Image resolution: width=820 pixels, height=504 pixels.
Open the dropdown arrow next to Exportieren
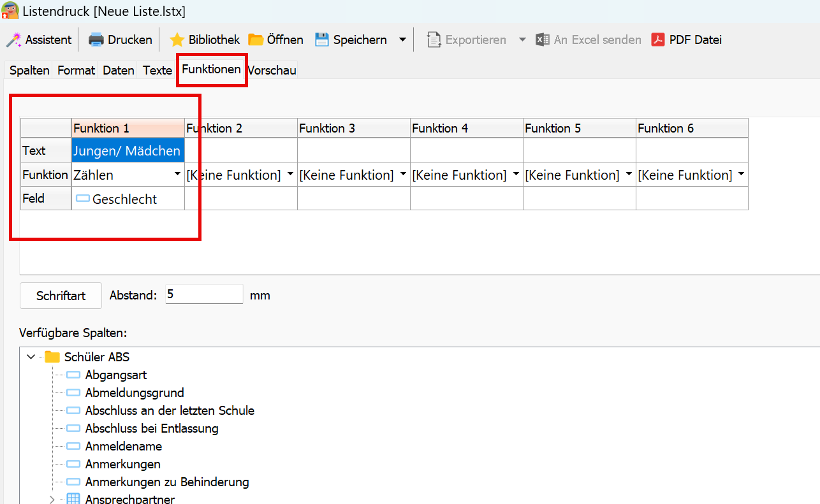click(x=522, y=40)
